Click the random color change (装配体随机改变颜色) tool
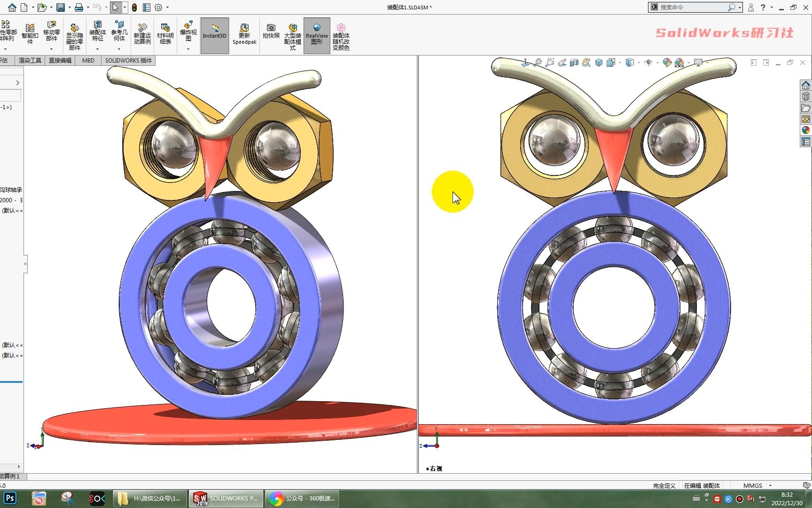The image size is (812, 508). click(x=341, y=37)
